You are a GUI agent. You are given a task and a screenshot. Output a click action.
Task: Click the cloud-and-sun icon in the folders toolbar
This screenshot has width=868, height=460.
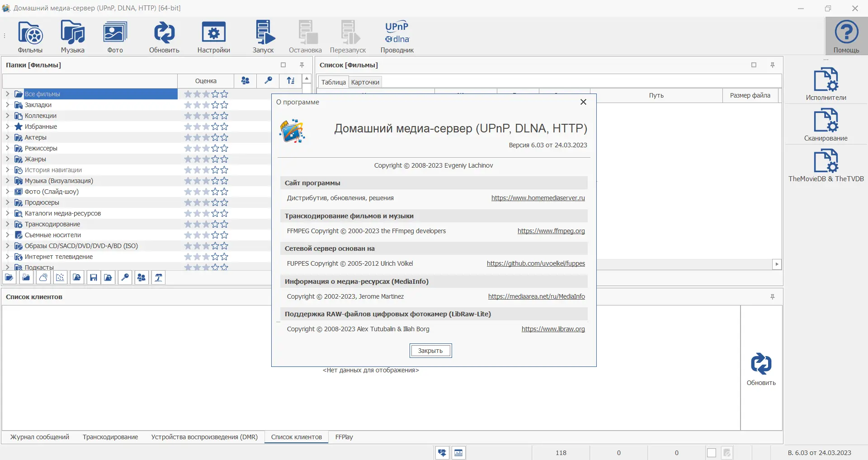click(x=43, y=277)
